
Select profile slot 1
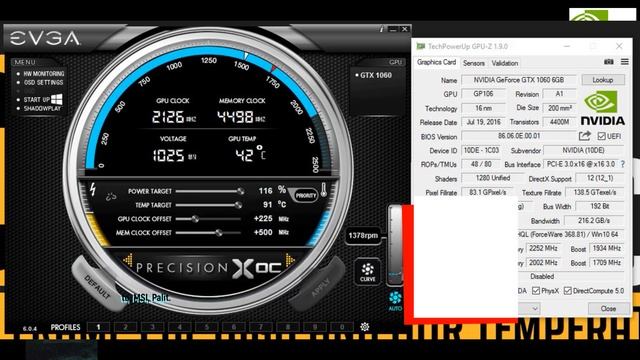98,327
